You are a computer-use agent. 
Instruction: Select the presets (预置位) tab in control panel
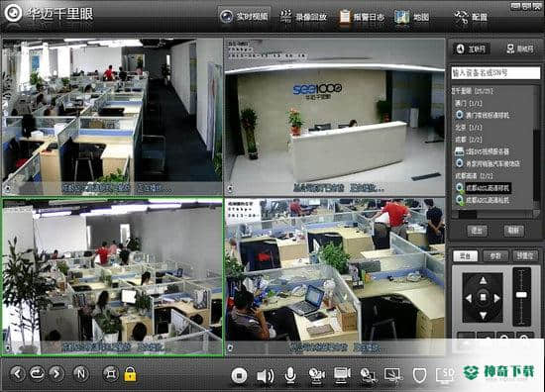(525, 256)
